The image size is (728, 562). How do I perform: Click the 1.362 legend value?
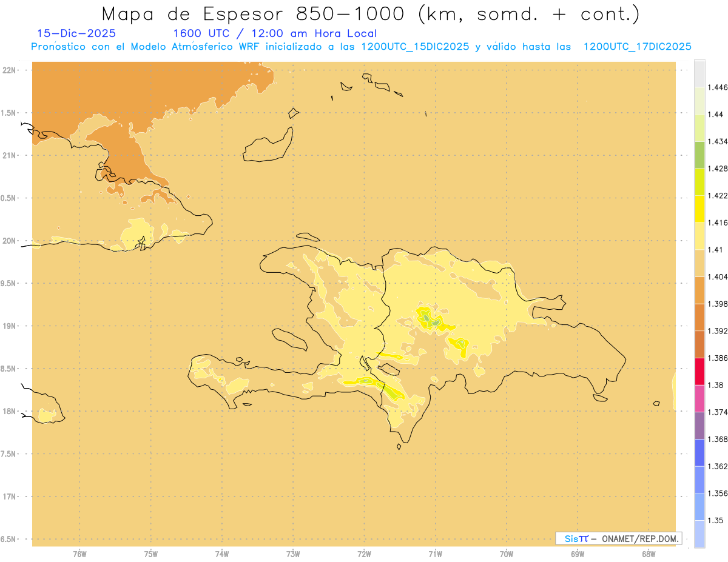(x=718, y=466)
